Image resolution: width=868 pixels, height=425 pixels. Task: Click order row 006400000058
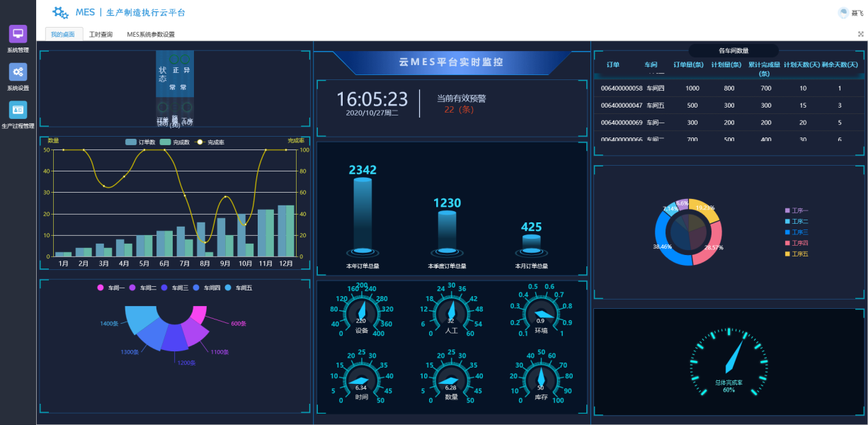tap(621, 89)
